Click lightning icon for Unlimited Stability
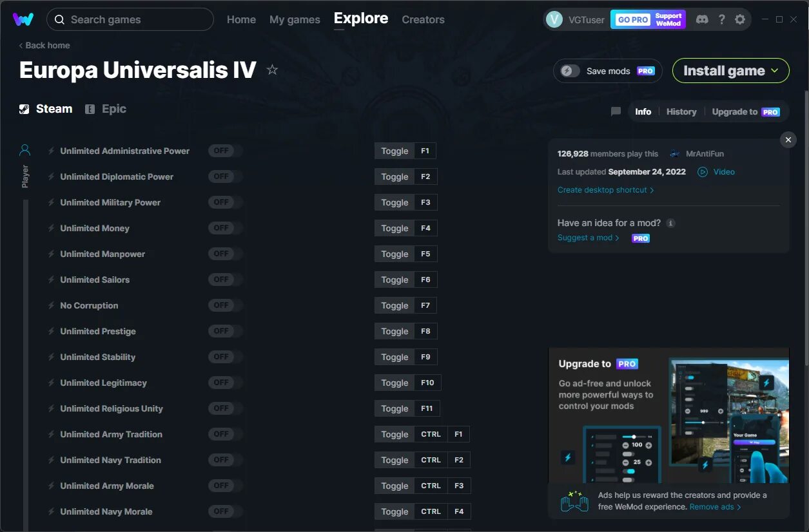This screenshot has height=532, width=809. (51, 357)
